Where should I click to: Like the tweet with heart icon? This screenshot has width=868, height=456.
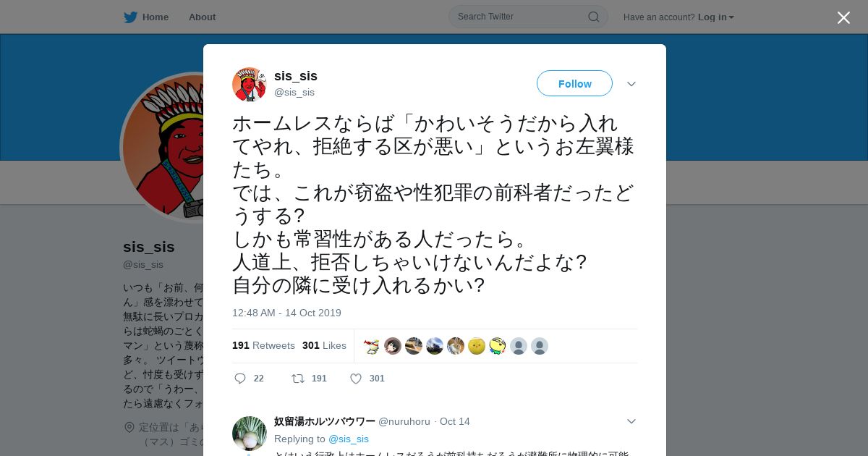(356, 379)
